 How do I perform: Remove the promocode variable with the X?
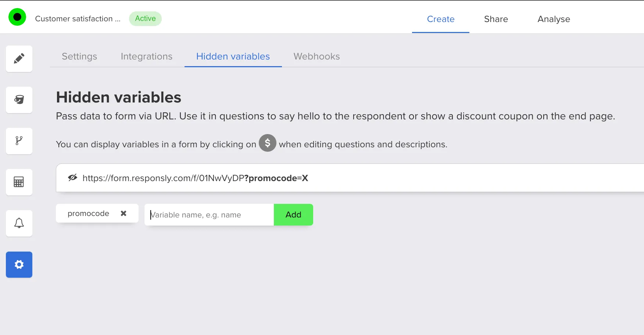coord(124,213)
